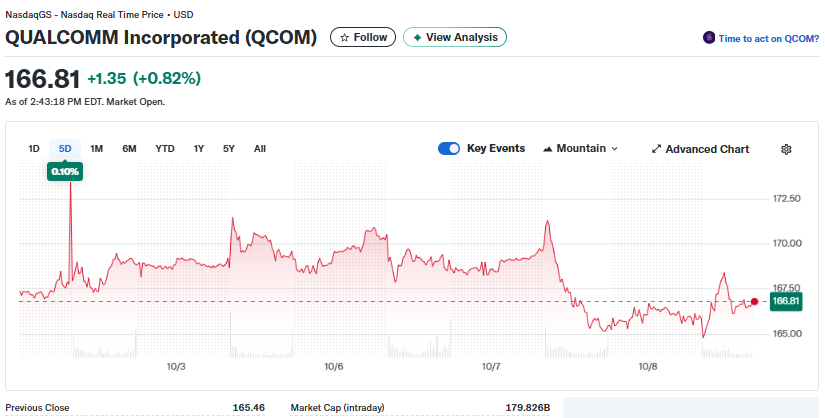The width and height of the screenshot is (825, 418).
Task: Switch chart to 1M range
Action: pyautogui.click(x=97, y=149)
